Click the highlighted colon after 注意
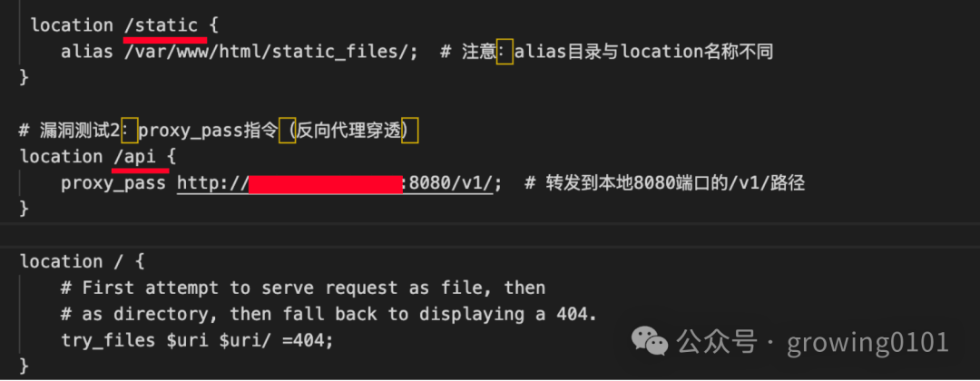Image resolution: width=980 pixels, height=381 pixels. click(505, 52)
